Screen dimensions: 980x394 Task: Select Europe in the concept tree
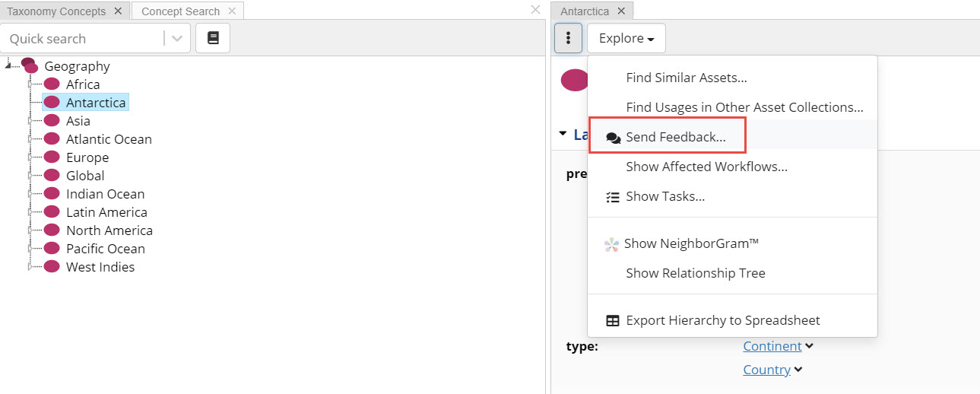(87, 157)
